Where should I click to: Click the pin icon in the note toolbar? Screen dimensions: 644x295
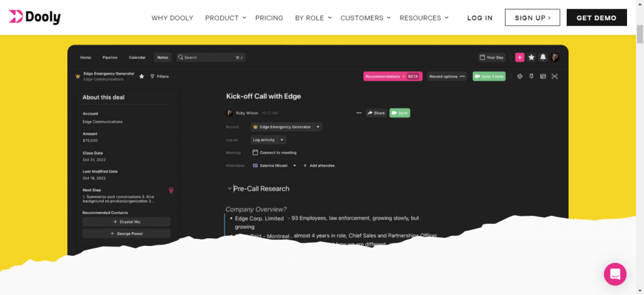(x=531, y=76)
